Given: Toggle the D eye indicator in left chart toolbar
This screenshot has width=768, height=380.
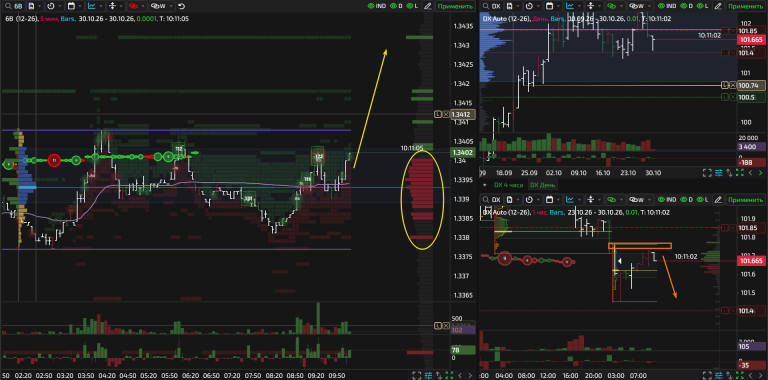Looking at the screenshot, I should point(394,6).
